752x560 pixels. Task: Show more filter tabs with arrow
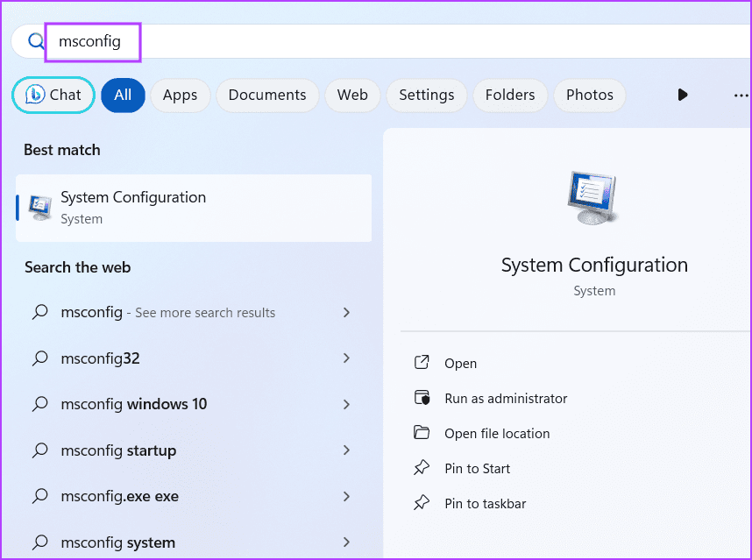pos(683,95)
